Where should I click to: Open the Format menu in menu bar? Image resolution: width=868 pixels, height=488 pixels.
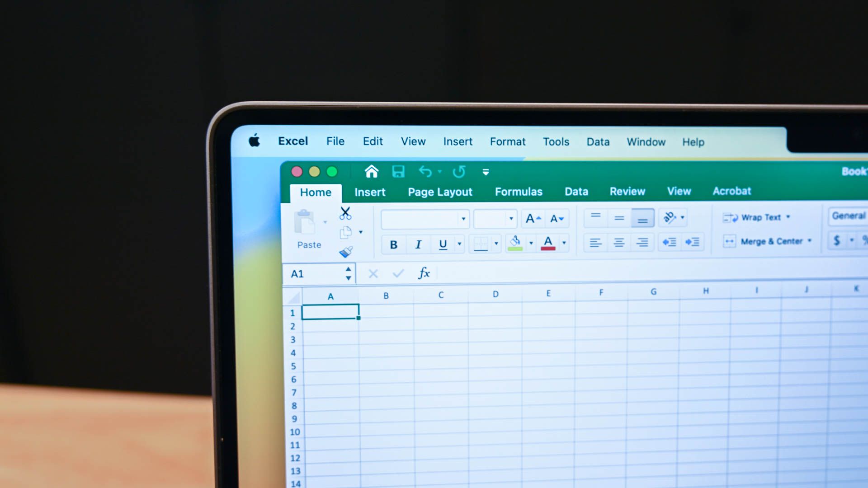pyautogui.click(x=507, y=142)
